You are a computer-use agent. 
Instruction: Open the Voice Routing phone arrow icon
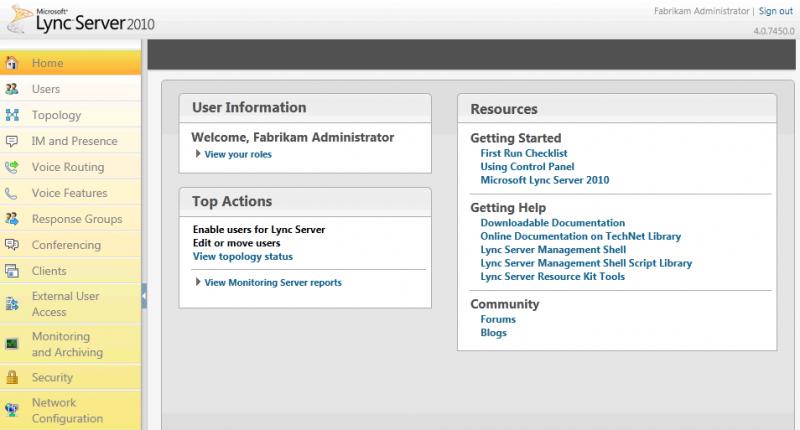point(12,167)
